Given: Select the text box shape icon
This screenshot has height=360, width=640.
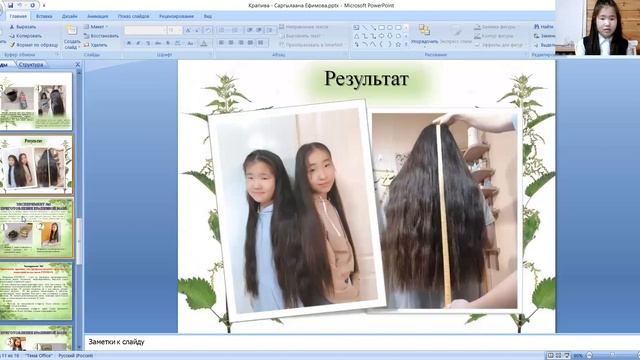Looking at the screenshot, I should click(x=356, y=28).
